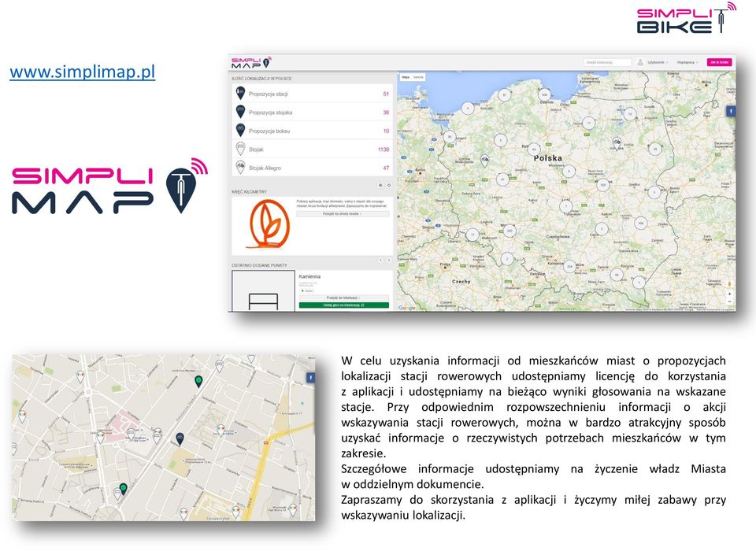Click the count 51 for Propozycja stacji
The width and height of the screenshot is (756, 551).
point(386,94)
